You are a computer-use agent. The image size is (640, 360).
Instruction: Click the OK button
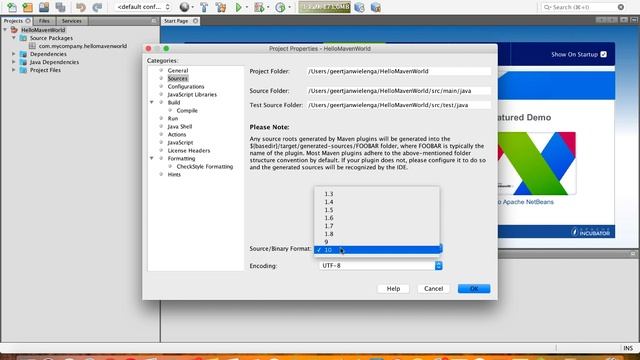[474, 289]
